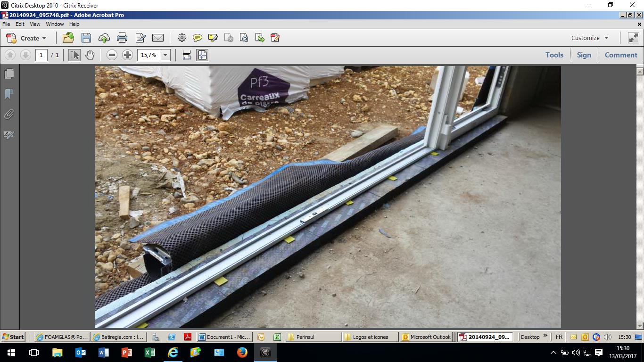Image resolution: width=644 pixels, height=362 pixels.
Task: Open the Window menu
Action: coord(55,24)
